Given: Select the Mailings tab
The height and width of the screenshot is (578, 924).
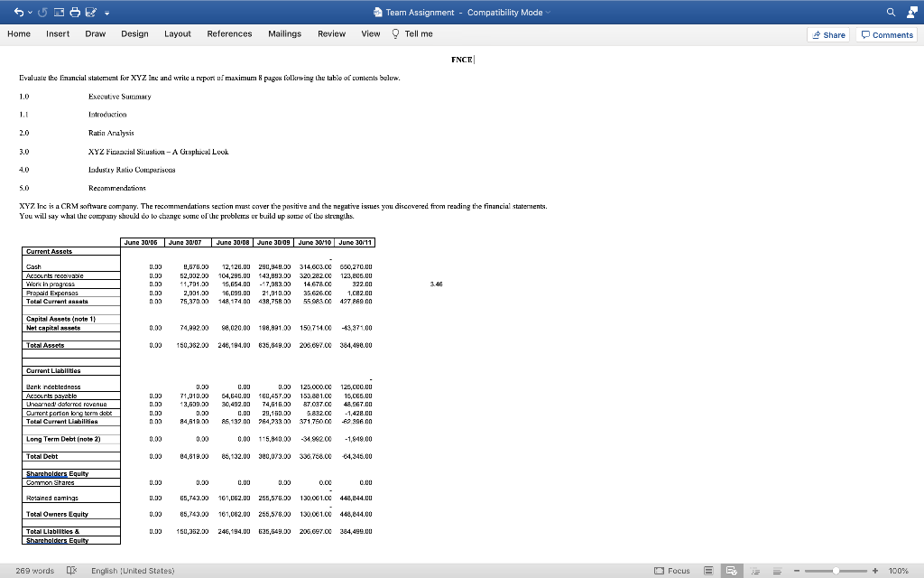Looking at the screenshot, I should (284, 33).
